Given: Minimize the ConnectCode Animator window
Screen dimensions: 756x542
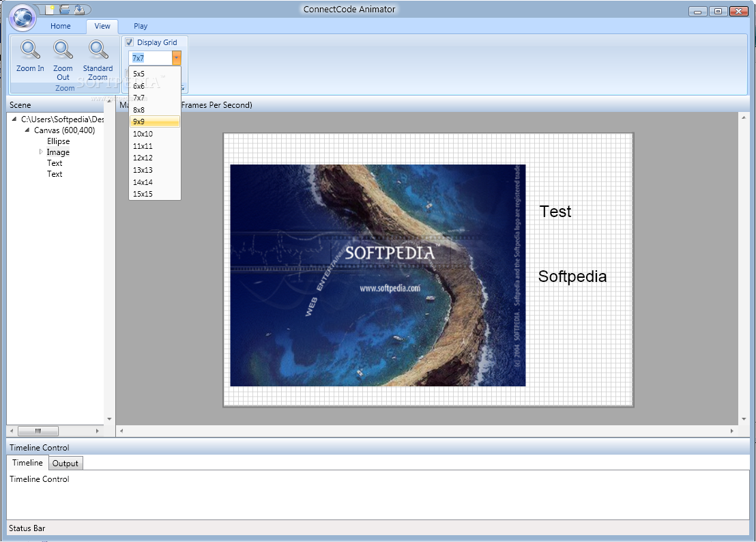Looking at the screenshot, I should click(697, 11).
